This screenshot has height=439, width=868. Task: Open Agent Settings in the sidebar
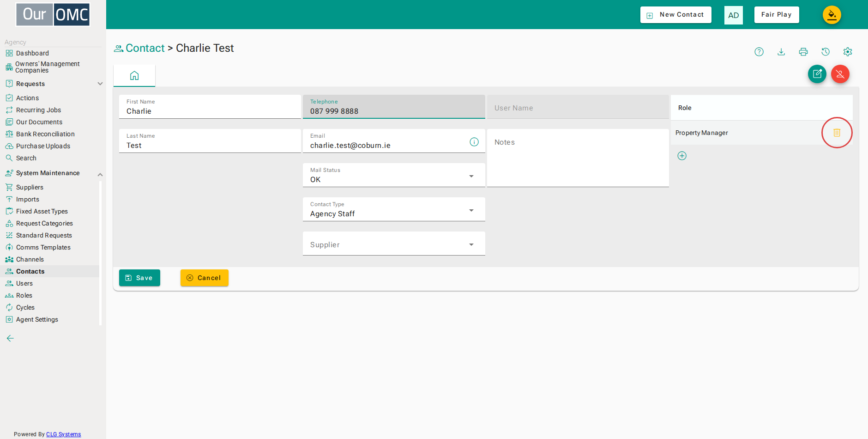37,319
